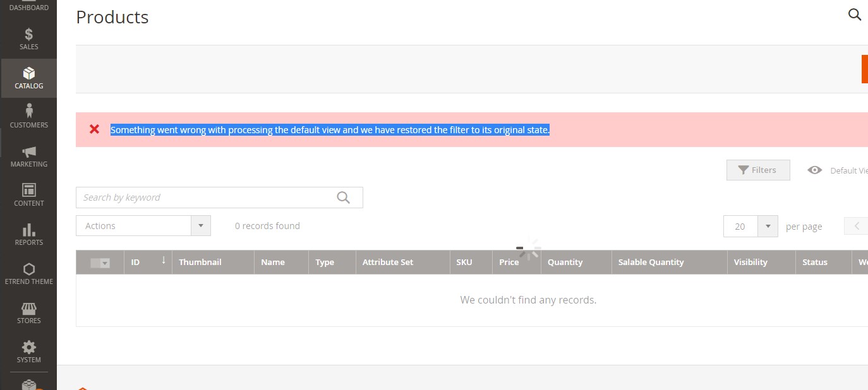
Task: Click the System gear icon
Action: tap(28, 351)
